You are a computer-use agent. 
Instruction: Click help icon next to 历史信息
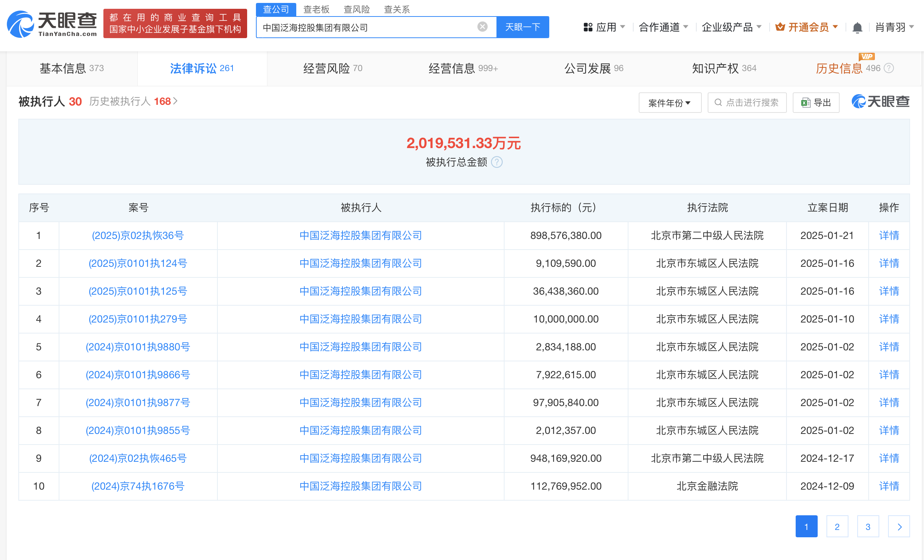coord(889,68)
